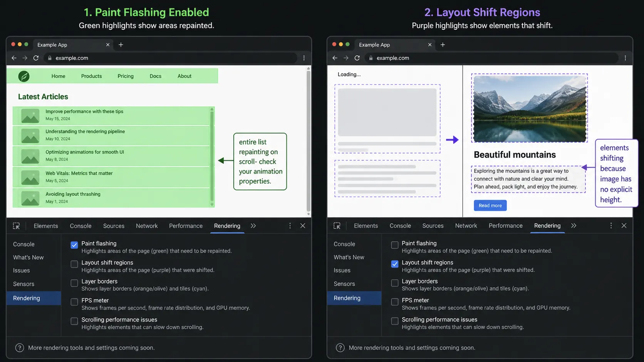The height and width of the screenshot is (362, 644).
Task: Click lock icon in right address bar
Action: (371, 58)
